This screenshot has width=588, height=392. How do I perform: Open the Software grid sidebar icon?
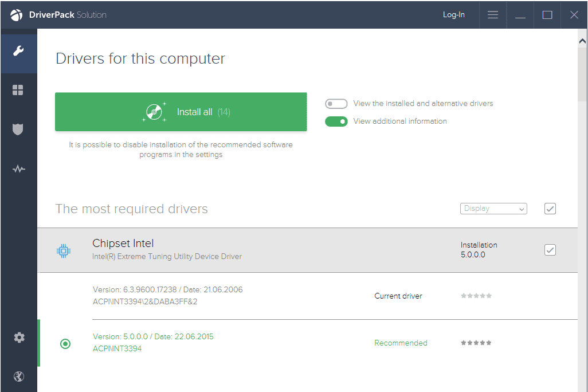pos(18,90)
